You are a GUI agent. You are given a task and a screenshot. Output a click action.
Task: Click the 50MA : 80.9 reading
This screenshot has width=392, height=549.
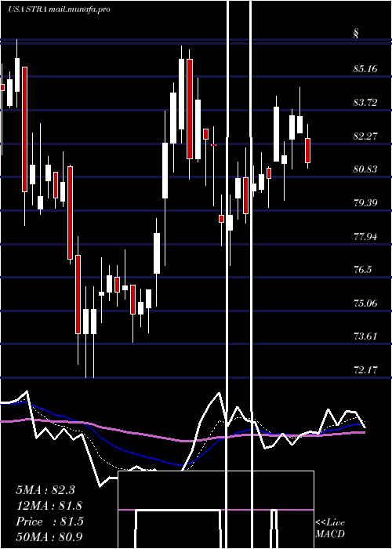[x=49, y=537]
